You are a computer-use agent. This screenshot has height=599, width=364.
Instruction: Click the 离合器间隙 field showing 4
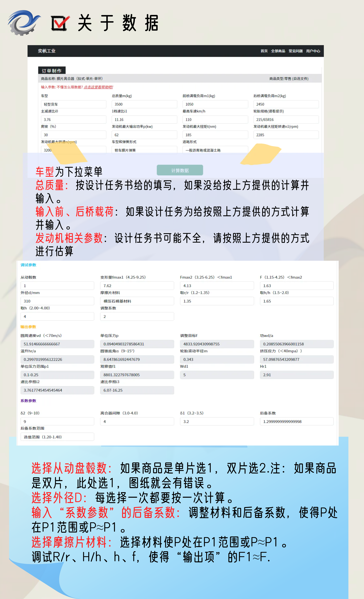137,421
